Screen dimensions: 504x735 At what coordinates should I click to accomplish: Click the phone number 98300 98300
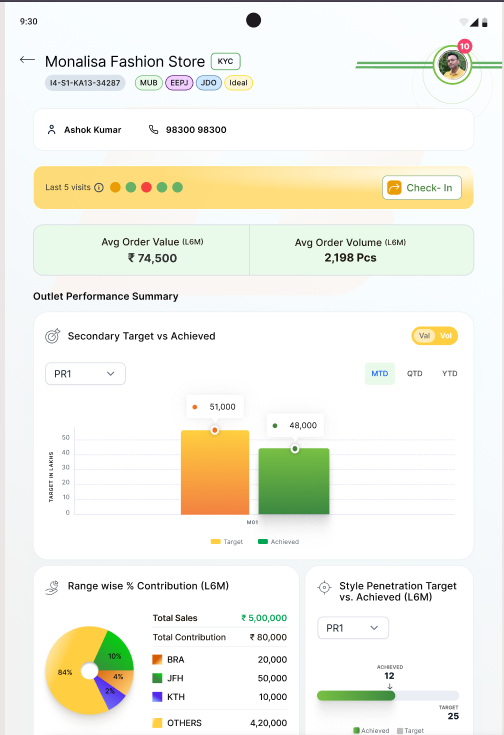point(196,130)
